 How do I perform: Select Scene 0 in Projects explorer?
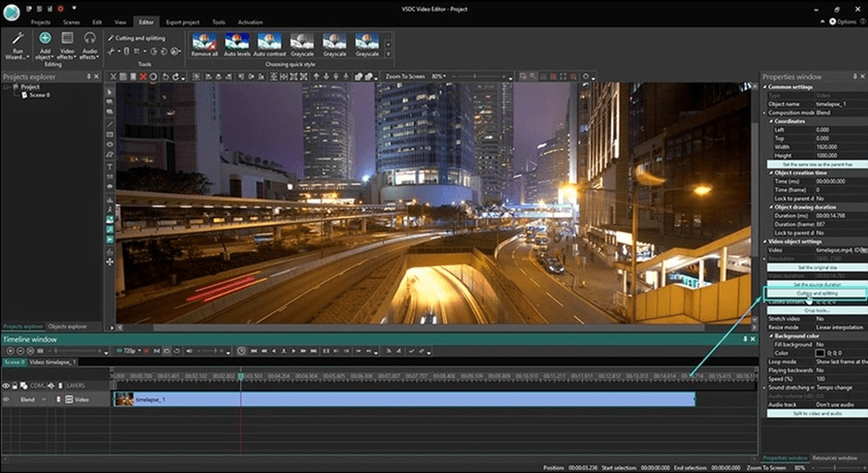coord(39,95)
